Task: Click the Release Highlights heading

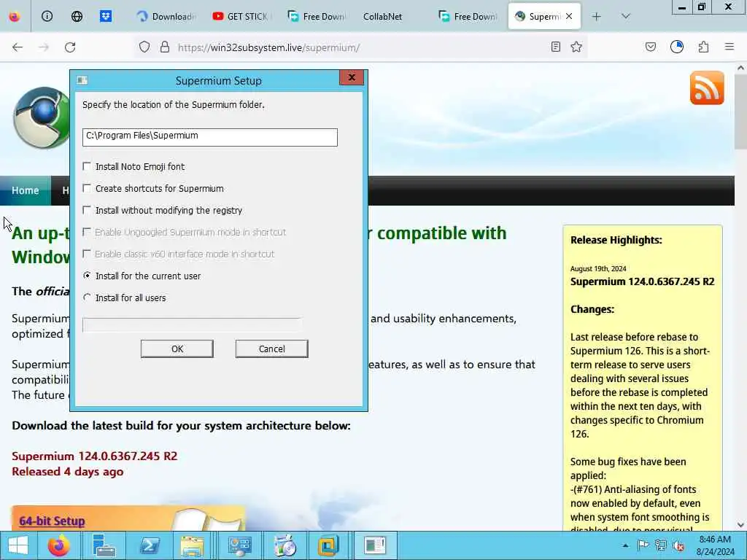Action: 616,240
